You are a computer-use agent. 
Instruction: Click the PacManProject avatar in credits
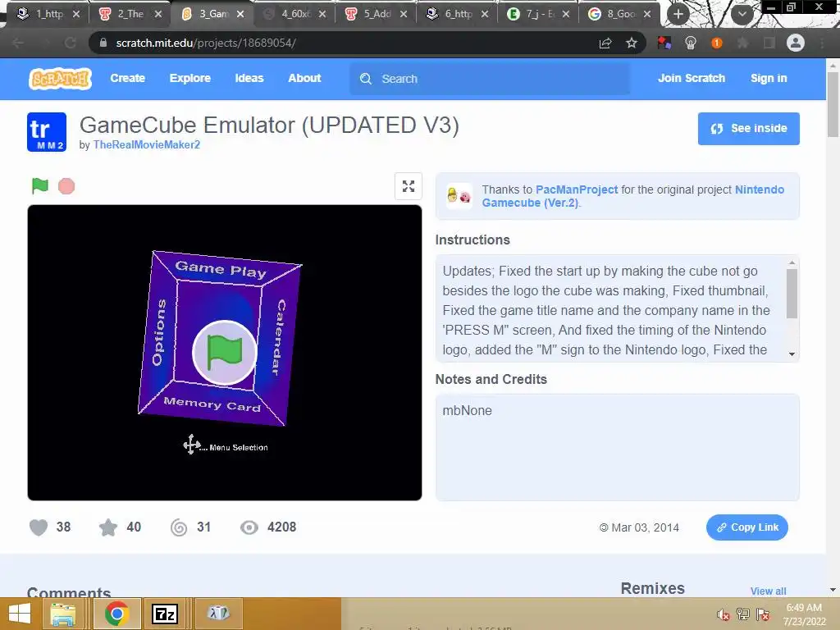[x=459, y=196]
